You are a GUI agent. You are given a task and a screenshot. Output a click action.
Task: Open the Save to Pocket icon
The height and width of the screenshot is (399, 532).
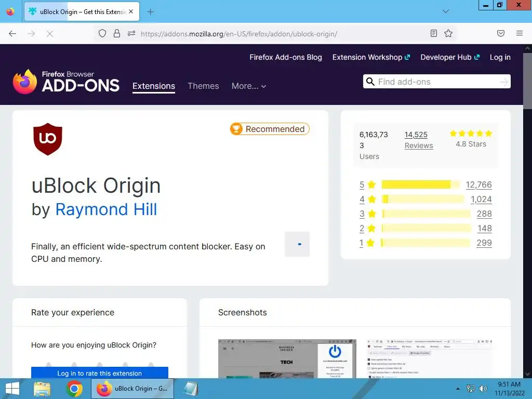(501, 33)
